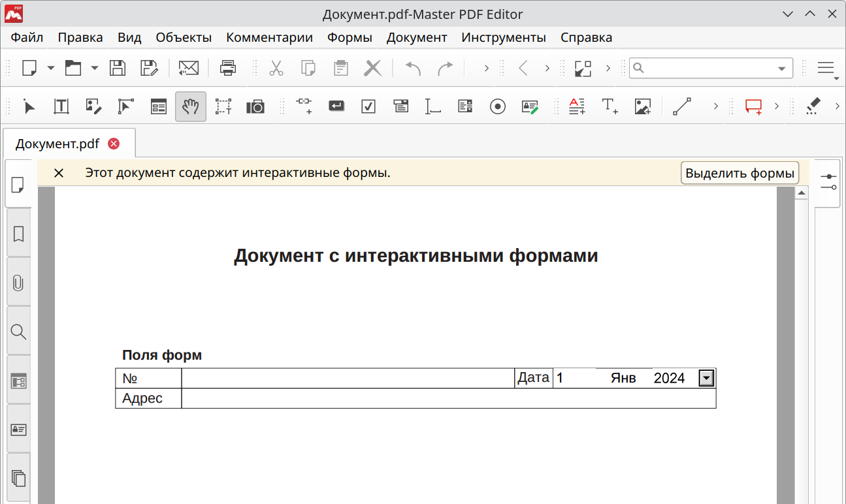Click the Link tool icon
This screenshot has height=504, width=846.
click(304, 106)
